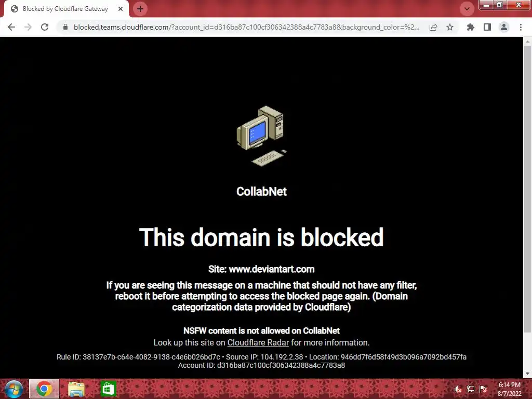This screenshot has height=399, width=532.
Task: Open the Windows Start menu
Action: [x=14, y=389]
